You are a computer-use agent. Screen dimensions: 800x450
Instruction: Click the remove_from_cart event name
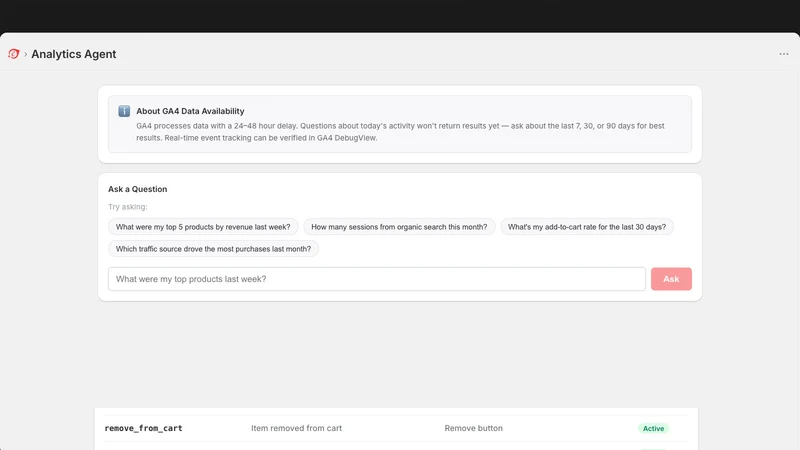pyautogui.click(x=143, y=429)
